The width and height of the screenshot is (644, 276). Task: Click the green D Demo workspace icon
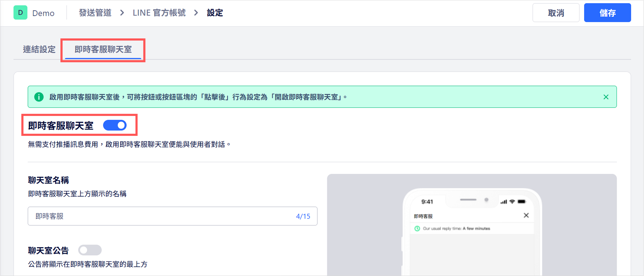tap(20, 13)
